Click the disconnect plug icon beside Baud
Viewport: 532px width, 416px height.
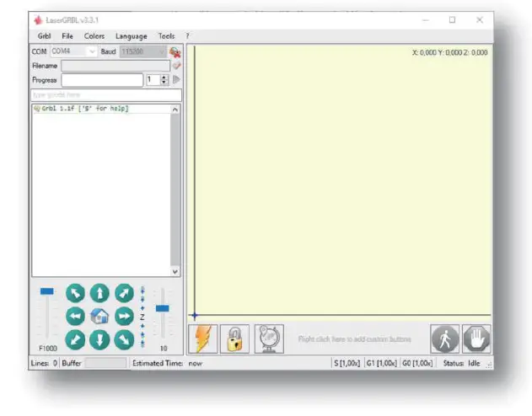click(x=175, y=52)
